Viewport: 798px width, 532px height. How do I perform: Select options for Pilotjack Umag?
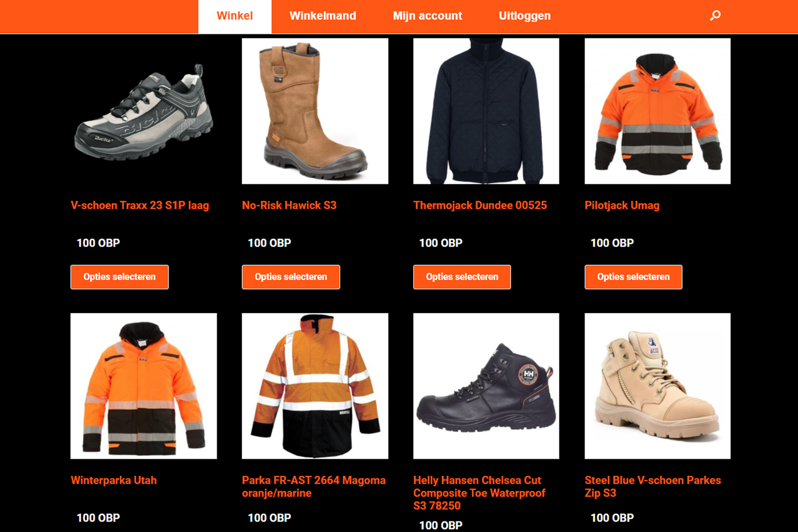[633, 277]
